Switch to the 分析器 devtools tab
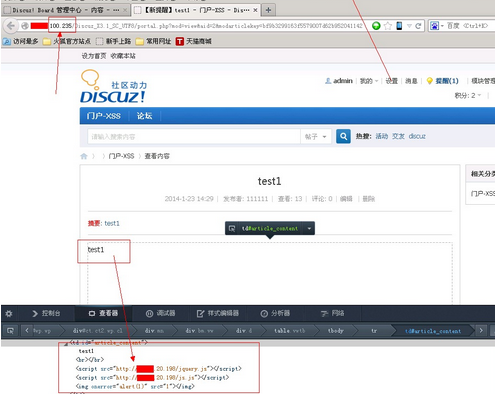 pos(275,313)
